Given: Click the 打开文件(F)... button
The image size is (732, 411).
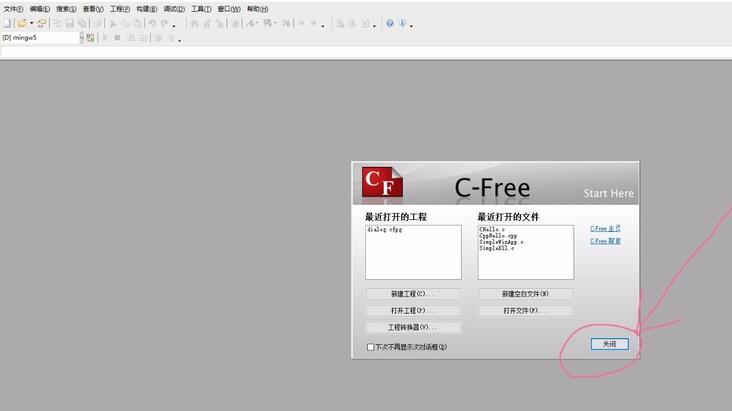Looking at the screenshot, I should click(x=526, y=311).
